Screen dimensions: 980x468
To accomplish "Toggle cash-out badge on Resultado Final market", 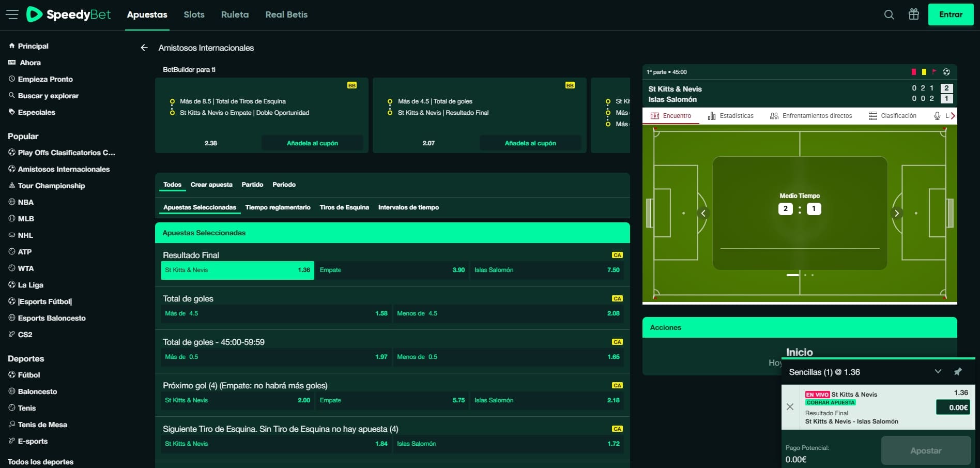I will (617, 255).
